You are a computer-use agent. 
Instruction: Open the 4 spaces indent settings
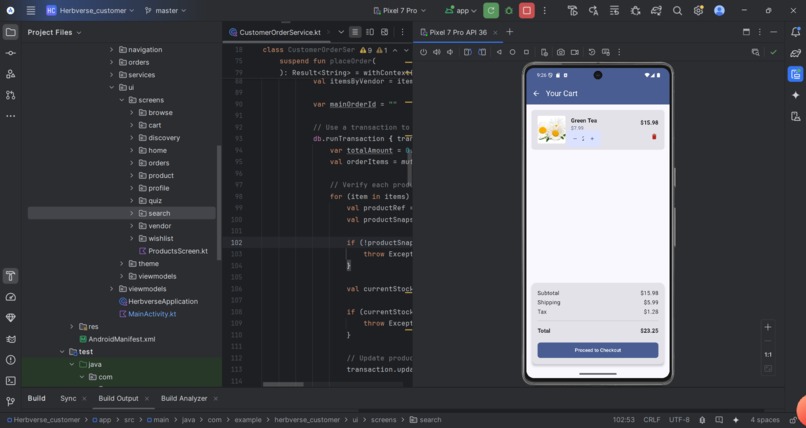(765, 420)
